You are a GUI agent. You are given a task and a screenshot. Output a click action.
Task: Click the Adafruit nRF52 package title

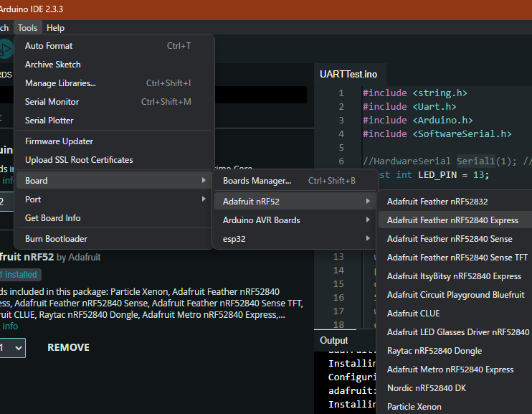(x=27, y=257)
